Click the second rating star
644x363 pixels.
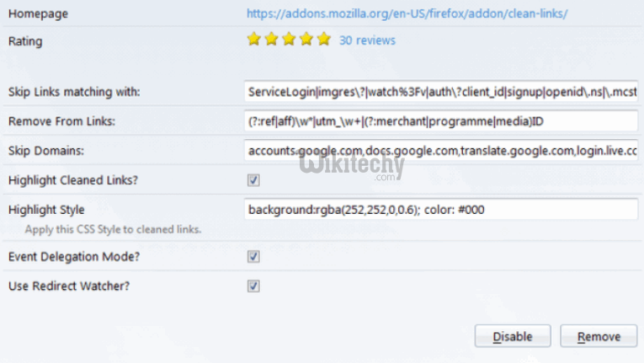click(x=271, y=40)
